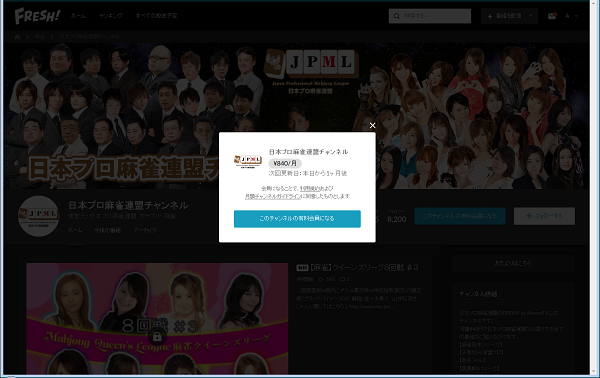Switch to the channel ホーム tab
This screenshot has height=378, width=600.
point(75,230)
